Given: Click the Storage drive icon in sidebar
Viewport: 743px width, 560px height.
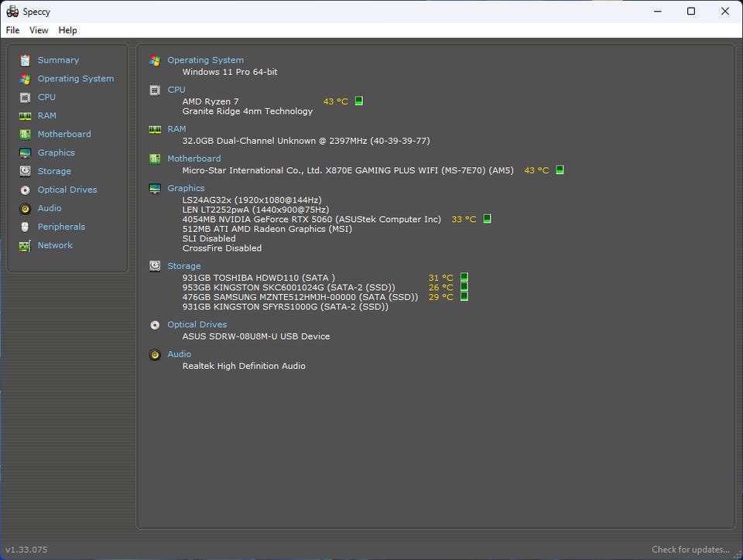Looking at the screenshot, I should click(x=25, y=172).
